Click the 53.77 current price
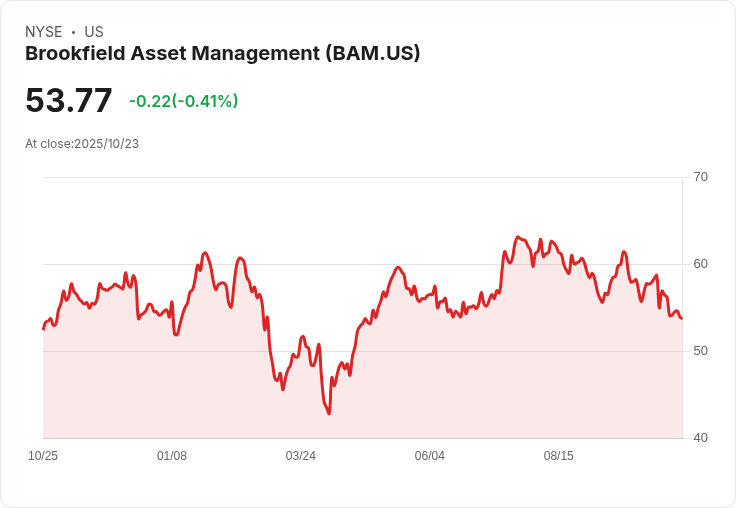Viewport: 736px width, 508px height. point(69,100)
